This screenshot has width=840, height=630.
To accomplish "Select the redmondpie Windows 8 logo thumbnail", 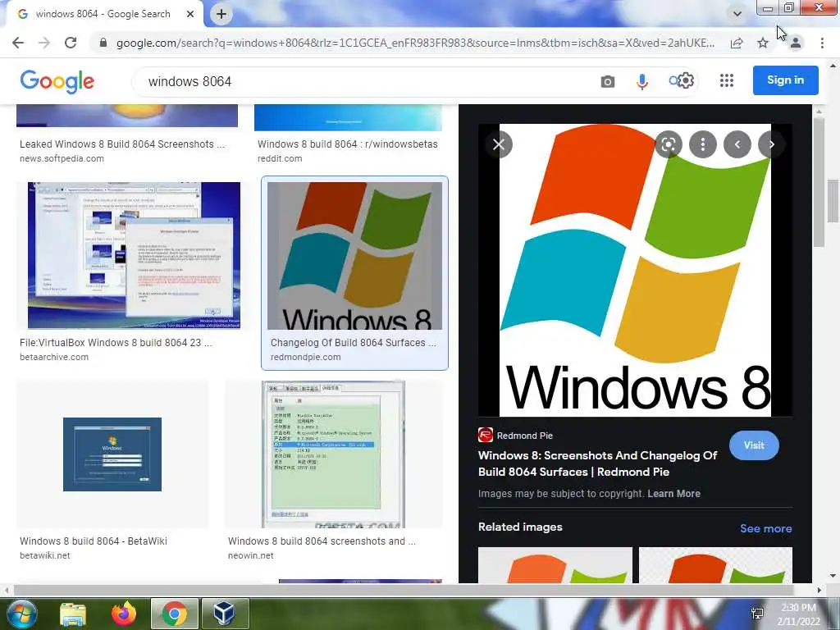I will pyautogui.click(x=354, y=256).
